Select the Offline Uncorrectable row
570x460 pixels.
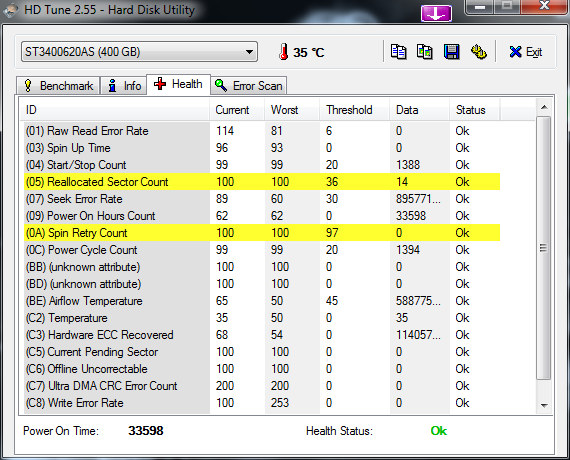click(x=262, y=369)
